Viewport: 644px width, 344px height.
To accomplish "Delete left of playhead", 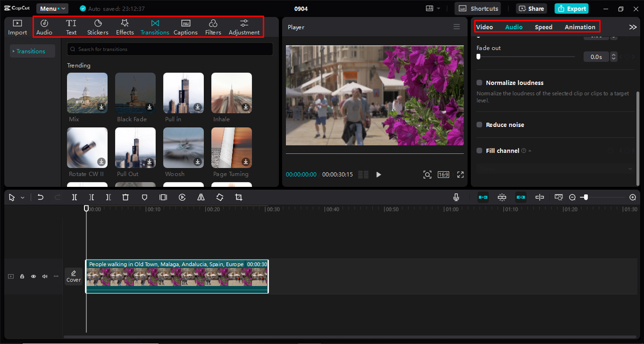I will (x=92, y=197).
